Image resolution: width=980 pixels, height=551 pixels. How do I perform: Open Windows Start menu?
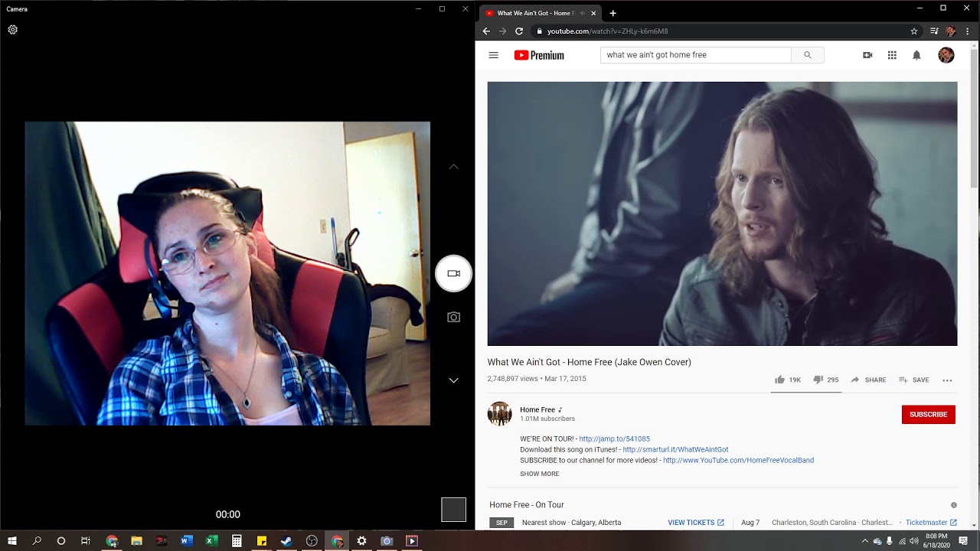(x=12, y=541)
